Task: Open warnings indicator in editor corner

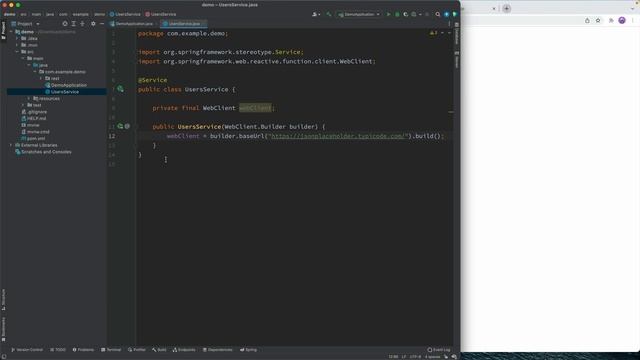Action: click(x=433, y=33)
